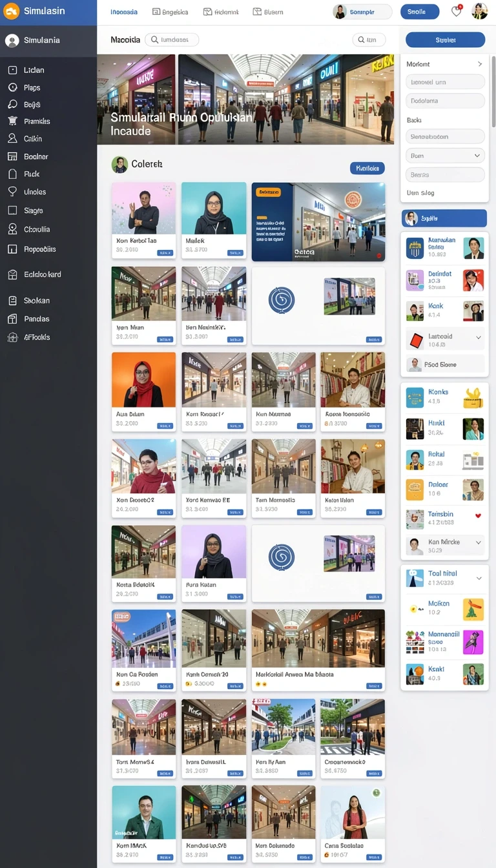Click the Simulasin cloud logo icon
Image resolution: width=496 pixels, height=868 pixels.
point(12,11)
